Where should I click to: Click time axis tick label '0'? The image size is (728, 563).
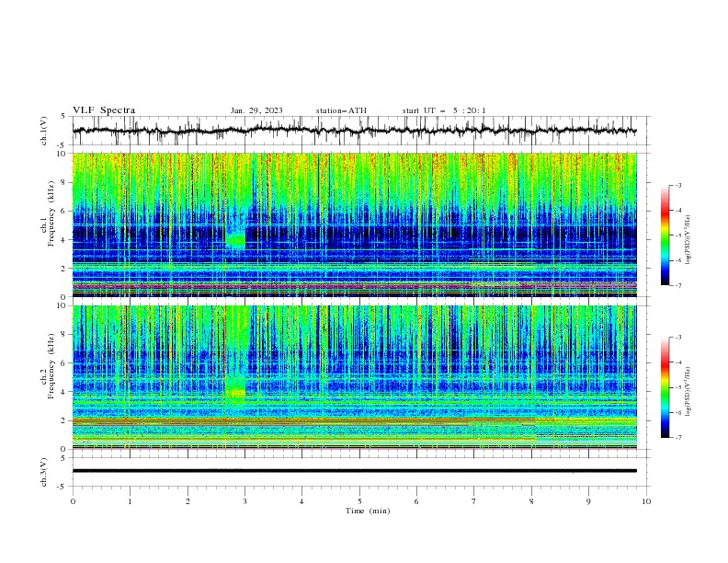tap(73, 501)
